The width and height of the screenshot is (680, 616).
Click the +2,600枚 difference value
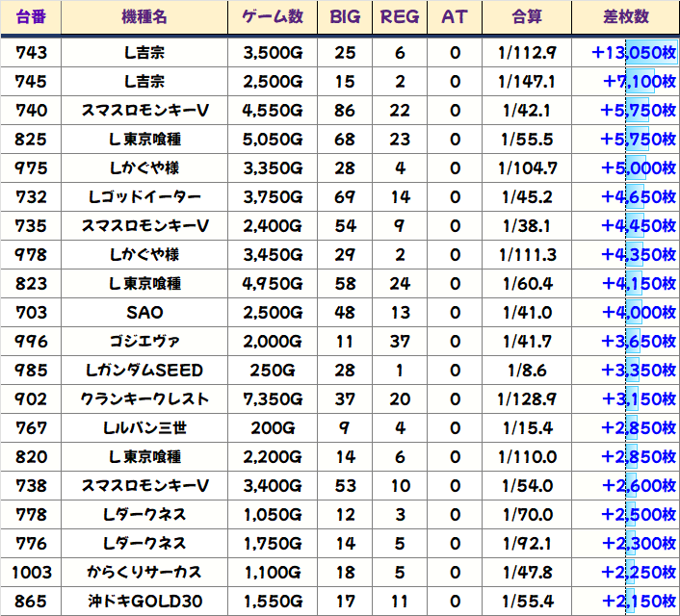(x=640, y=486)
